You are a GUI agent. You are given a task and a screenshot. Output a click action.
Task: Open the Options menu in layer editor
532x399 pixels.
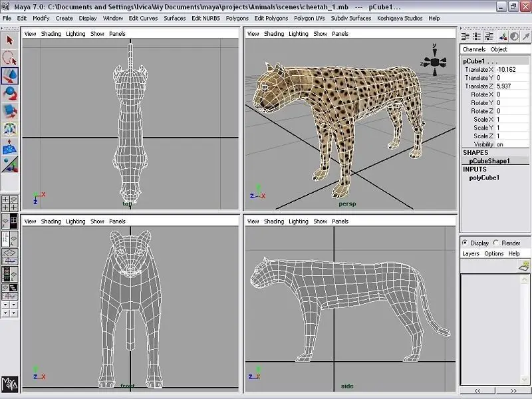point(493,254)
